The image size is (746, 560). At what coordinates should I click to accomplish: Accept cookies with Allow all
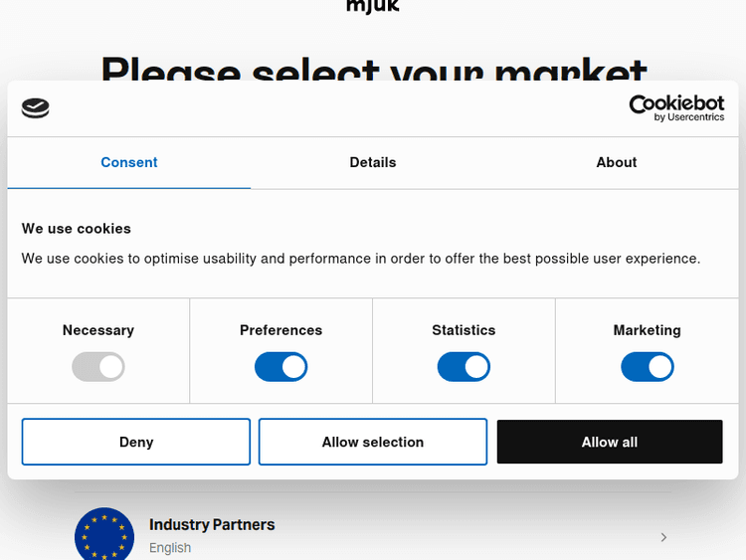click(610, 442)
